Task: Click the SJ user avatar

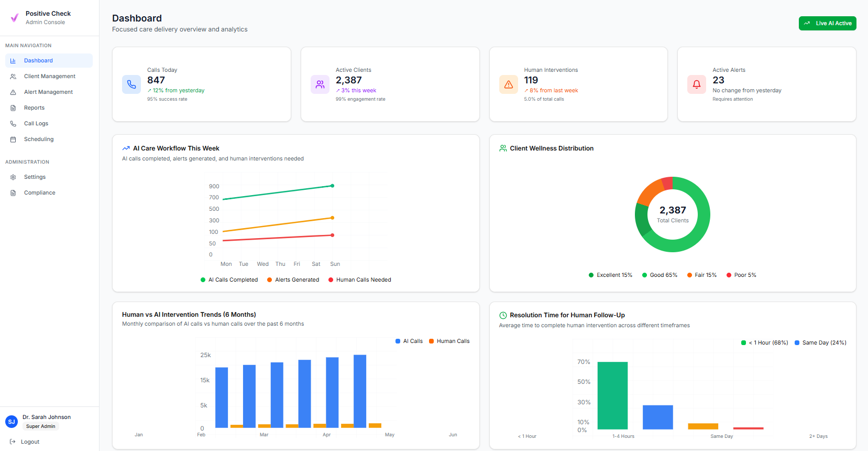Action: (12, 422)
